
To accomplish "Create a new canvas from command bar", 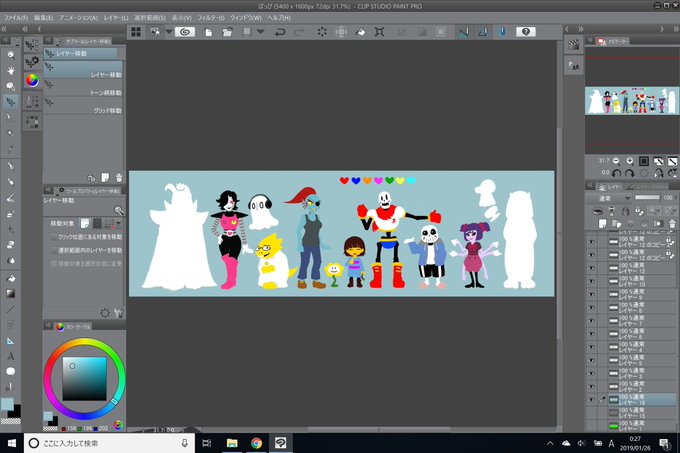I will 209,32.
